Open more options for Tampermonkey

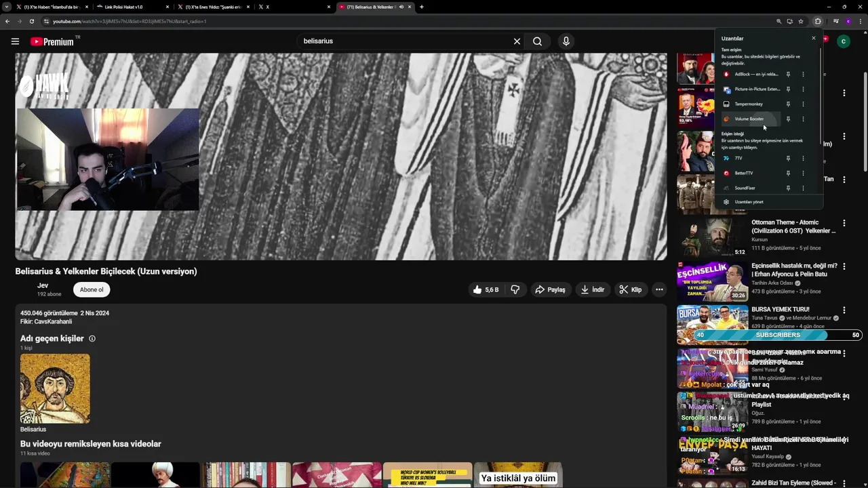tap(803, 104)
